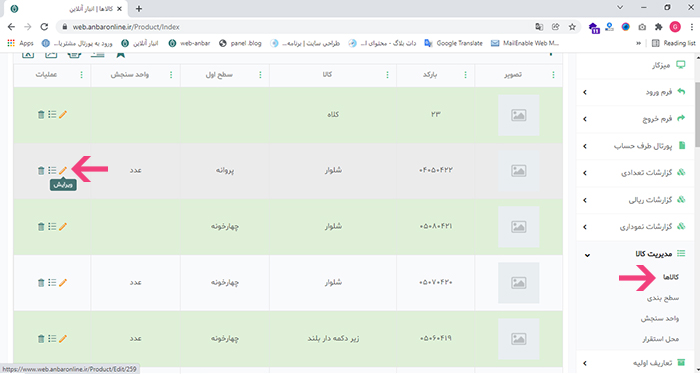Open list icon for زیر دکمه دار بلند
This screenshot has width=700, height=374.
click(x=52, y=339)
